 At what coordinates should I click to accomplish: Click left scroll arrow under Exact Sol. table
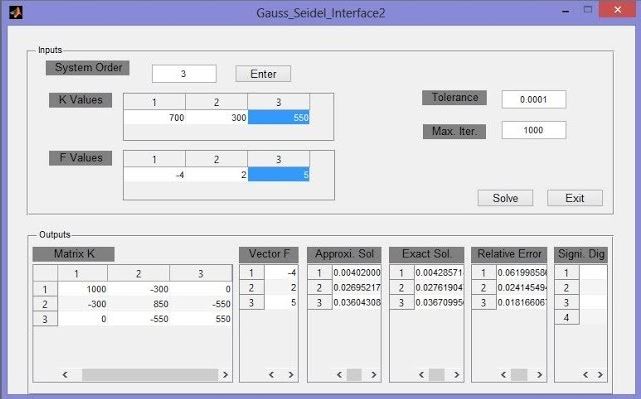click(421, 375)
